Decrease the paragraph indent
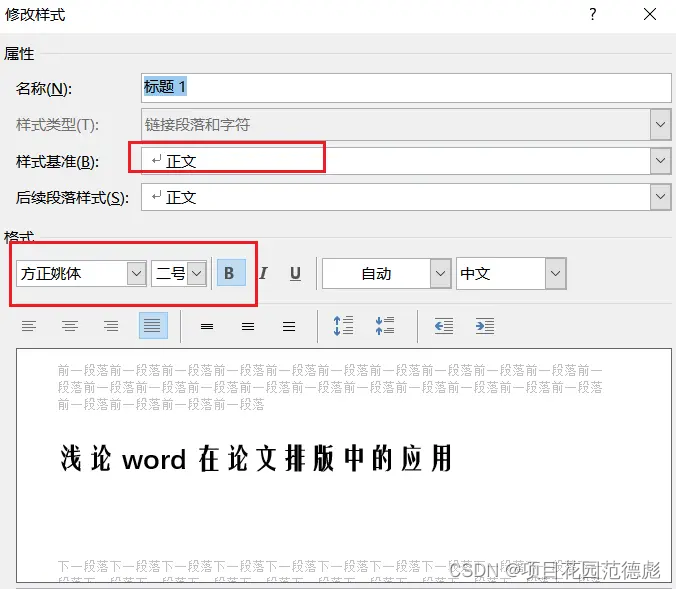The image size is (676, 589). pyautogui.click(x=444, y=326)
